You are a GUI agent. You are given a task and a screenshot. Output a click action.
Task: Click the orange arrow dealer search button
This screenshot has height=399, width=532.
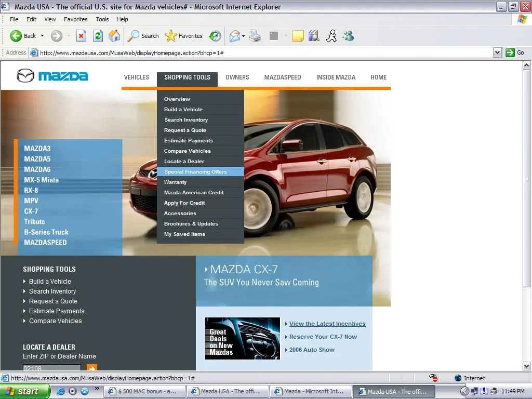point(92,368)
